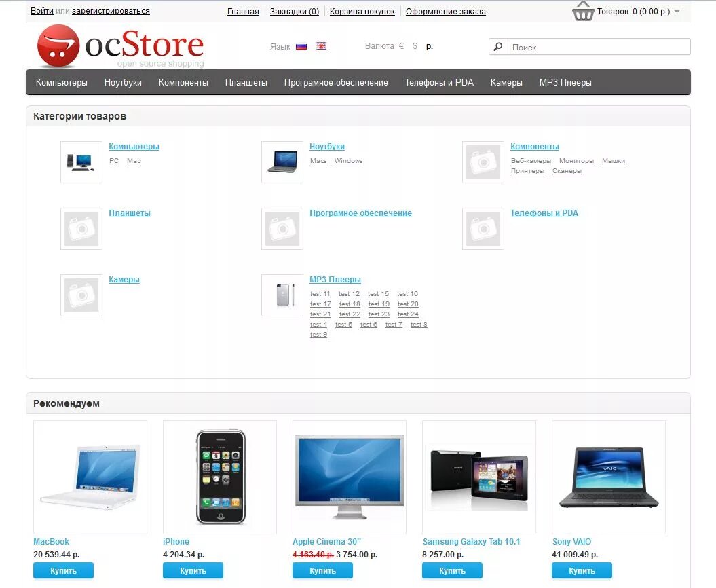The width and height of the screenshot is (716, 588).
Task: Click Купить under iPhone
Action: 193,570
